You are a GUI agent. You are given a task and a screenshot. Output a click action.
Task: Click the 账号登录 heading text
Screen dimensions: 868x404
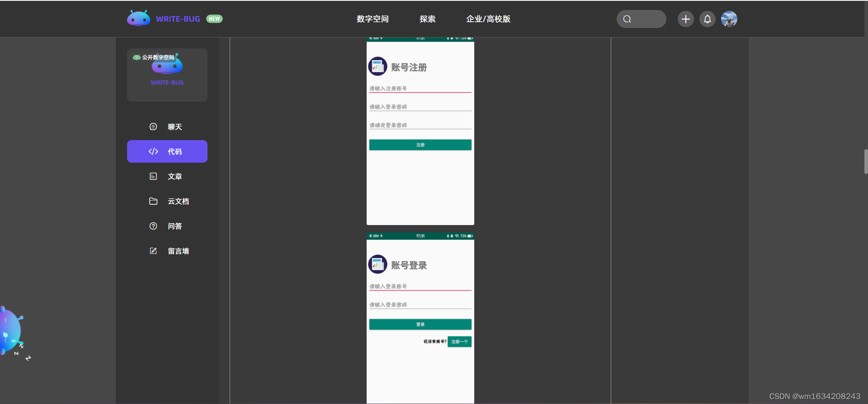pos(409,265)
